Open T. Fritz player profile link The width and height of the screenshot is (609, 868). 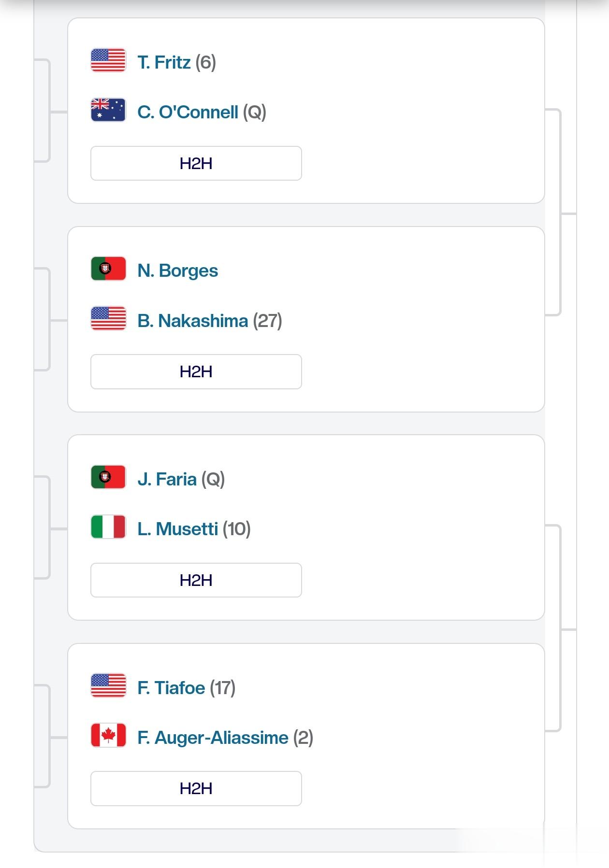tap(164, 62)
